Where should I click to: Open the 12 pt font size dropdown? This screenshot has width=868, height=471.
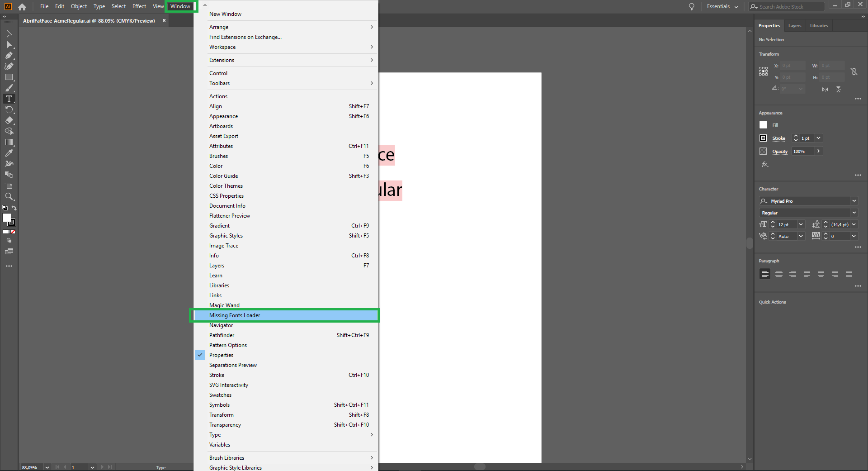pyautogui.click(x=801, y=224)
